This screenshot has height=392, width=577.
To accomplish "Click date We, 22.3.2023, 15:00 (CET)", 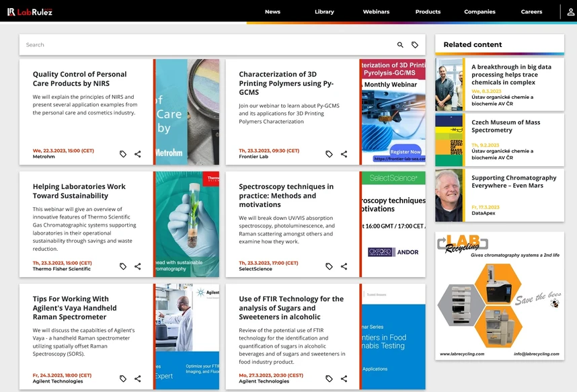I will [x=63, y=151].
